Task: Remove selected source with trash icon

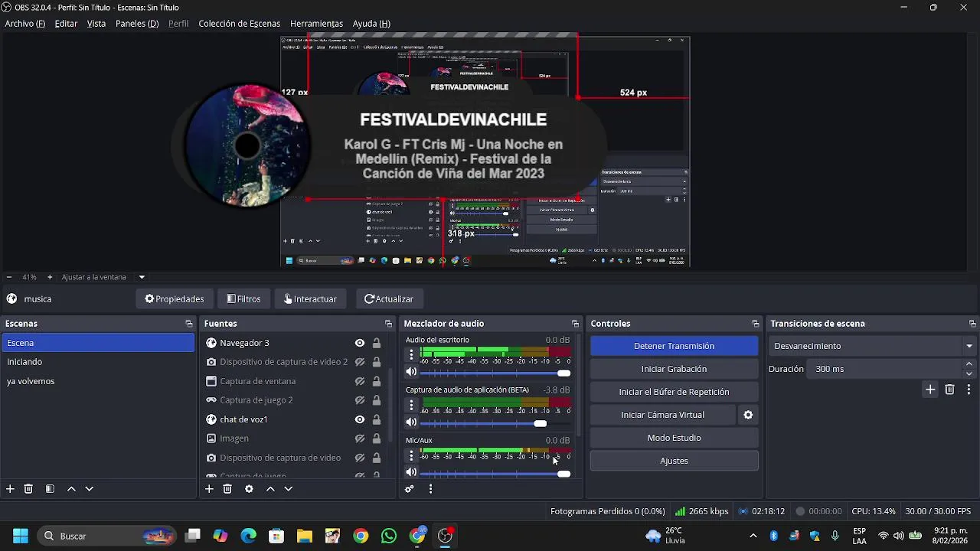Action: (227, 489)
